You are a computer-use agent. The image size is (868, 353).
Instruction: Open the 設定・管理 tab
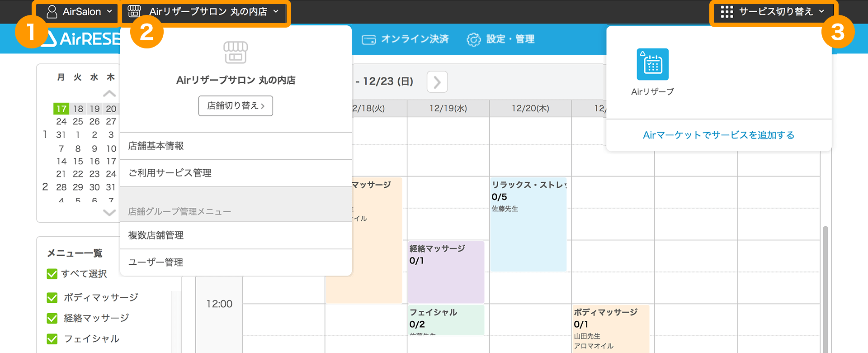click(x=500, y=39)
